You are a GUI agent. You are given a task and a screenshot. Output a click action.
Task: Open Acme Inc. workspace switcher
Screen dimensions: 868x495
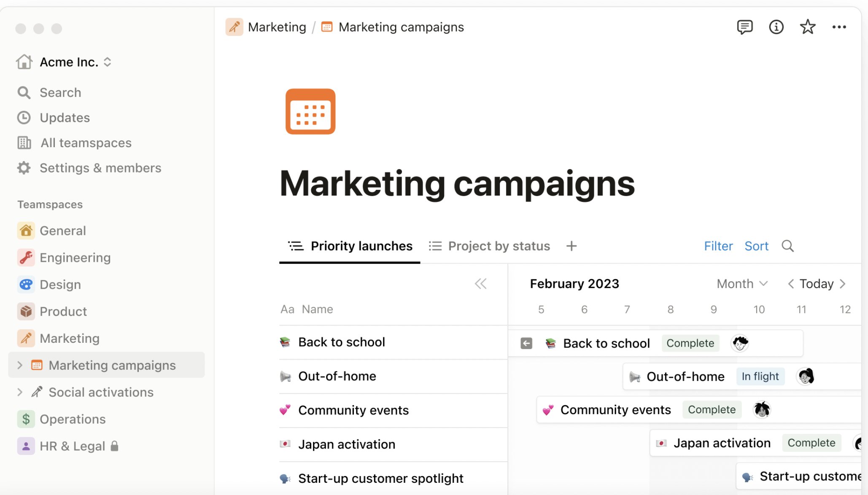click(70, 62)
